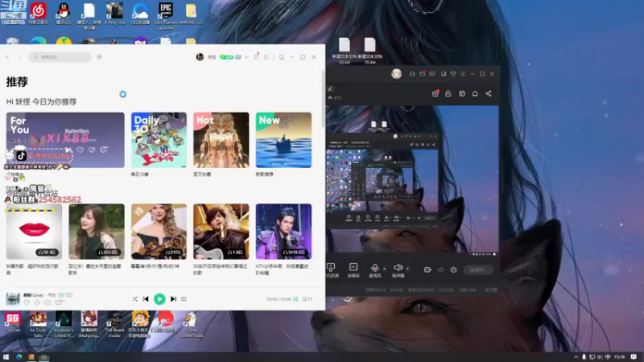Toggle shuffle play mode
The width and height of the screenshot is (644, 362).
pyautogui.click(x=135, y=299)
